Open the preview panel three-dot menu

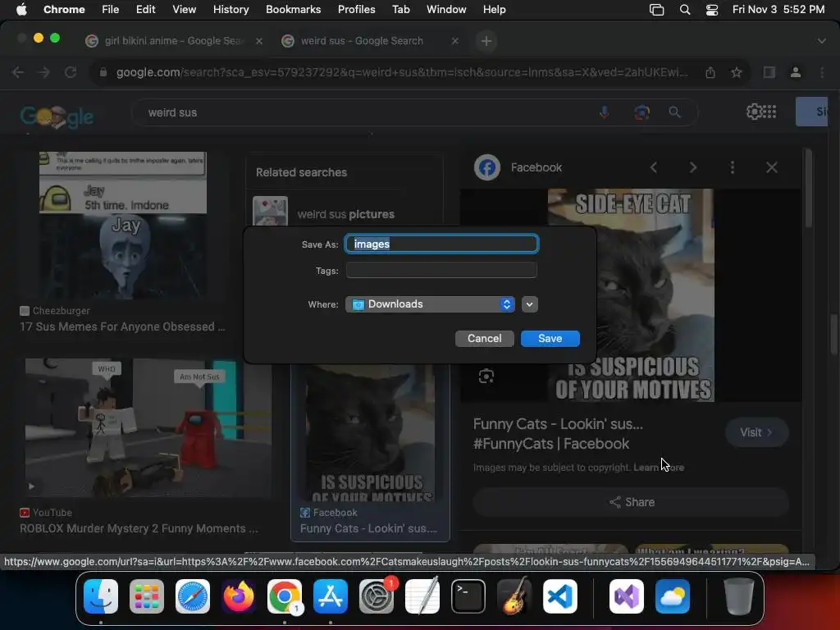coord(733,167)
